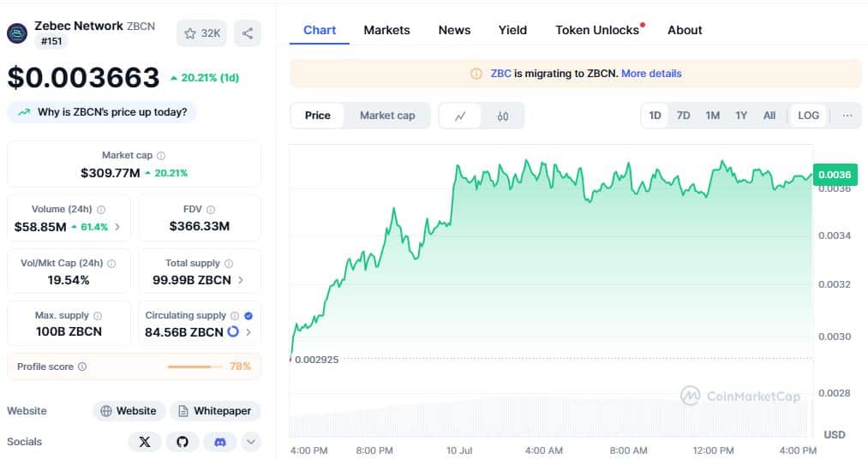Click the 78% profile score value

pyautogui.click(x=240, y=367)
